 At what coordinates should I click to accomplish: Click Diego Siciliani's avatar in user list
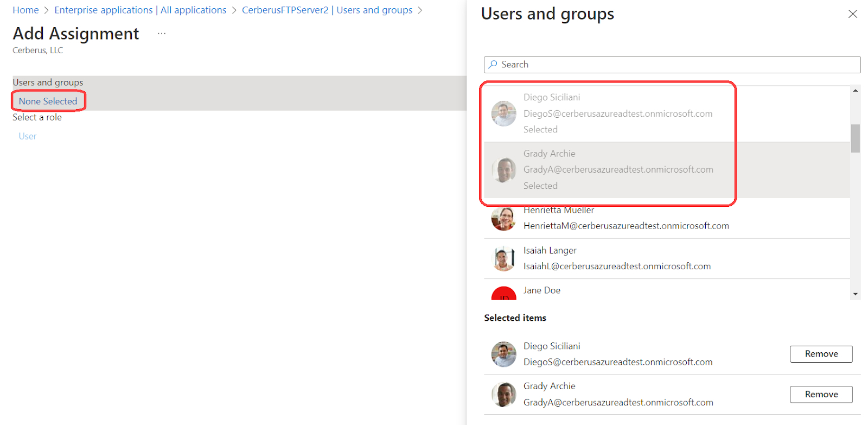tap(503, 113)
